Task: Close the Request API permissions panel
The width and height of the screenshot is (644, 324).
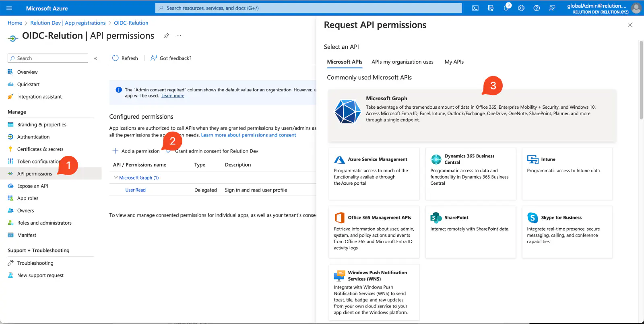Action: [x=630, y=25]
